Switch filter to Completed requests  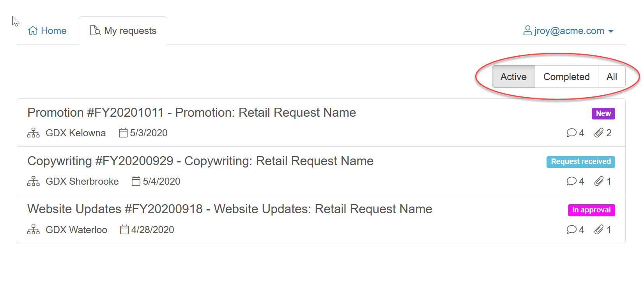pyautogui.click(x=566, y=77)
